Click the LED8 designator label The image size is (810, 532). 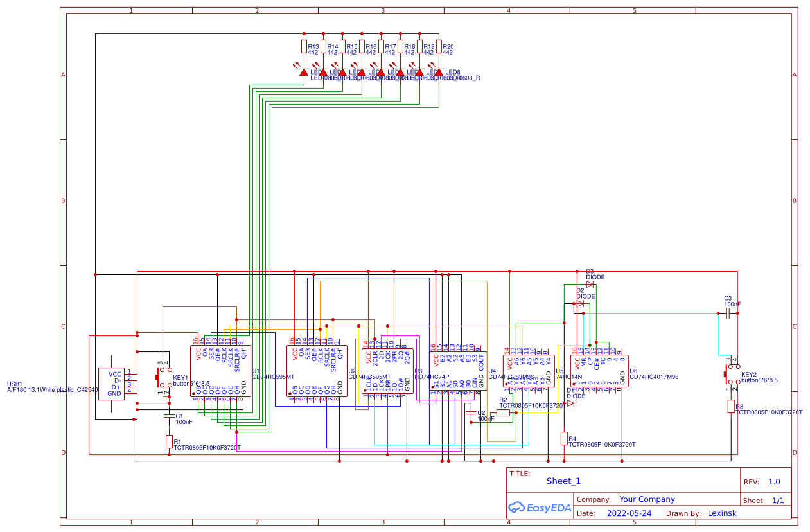(453, 72)
